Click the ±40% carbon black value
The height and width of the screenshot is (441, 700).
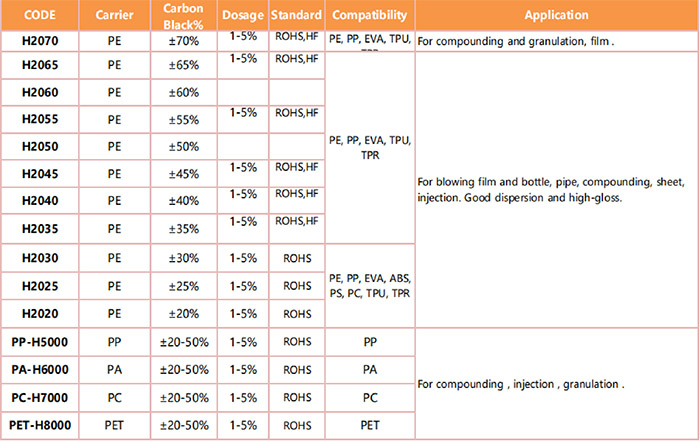(183, 200)
